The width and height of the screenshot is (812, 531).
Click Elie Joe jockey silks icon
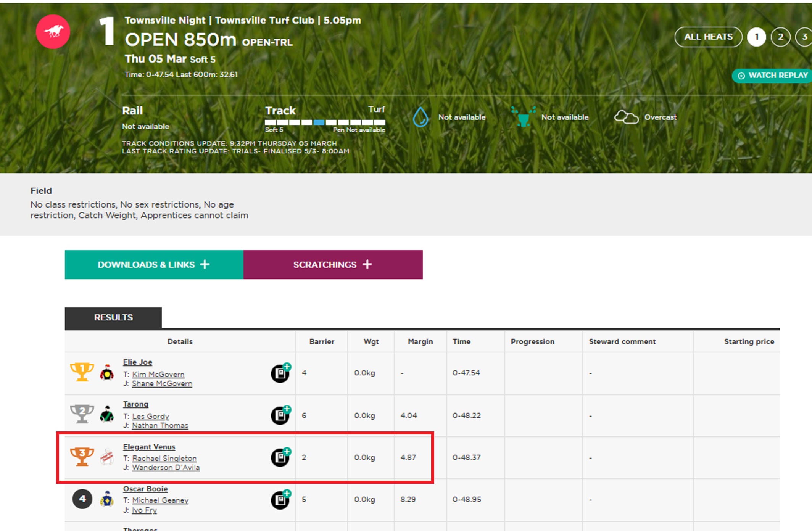tap(107, 373)
